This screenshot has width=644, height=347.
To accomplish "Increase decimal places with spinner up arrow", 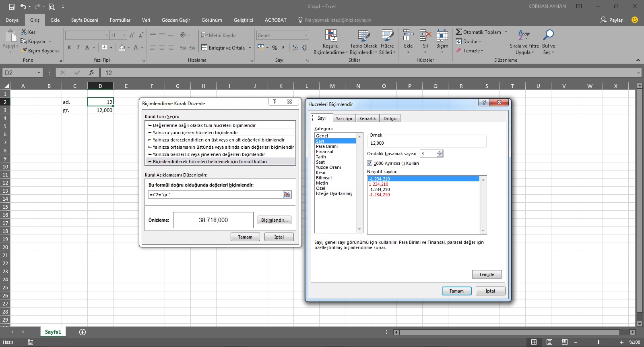I will pos(440,152).
